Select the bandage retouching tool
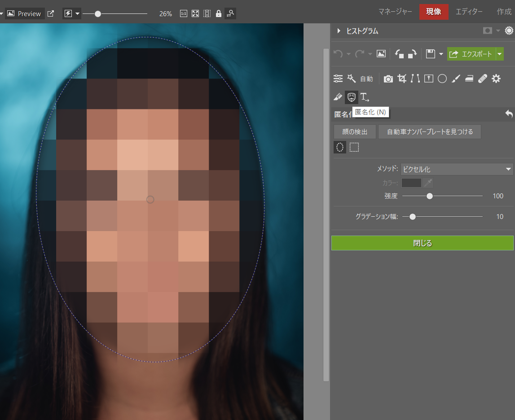515x420 pixels. point(483,79)
